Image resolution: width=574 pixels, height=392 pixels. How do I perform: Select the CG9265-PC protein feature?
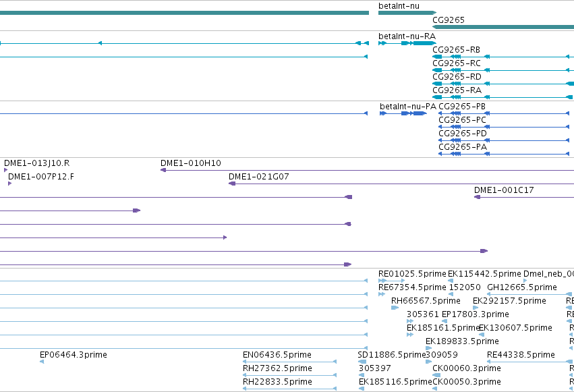pyautogui.click(x=504, y=127)
